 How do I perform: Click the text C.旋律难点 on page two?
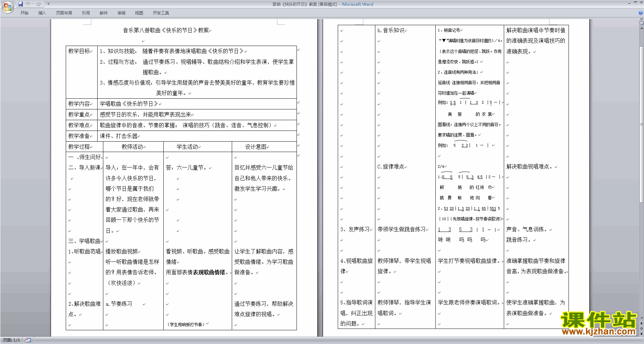pos(391,166)
